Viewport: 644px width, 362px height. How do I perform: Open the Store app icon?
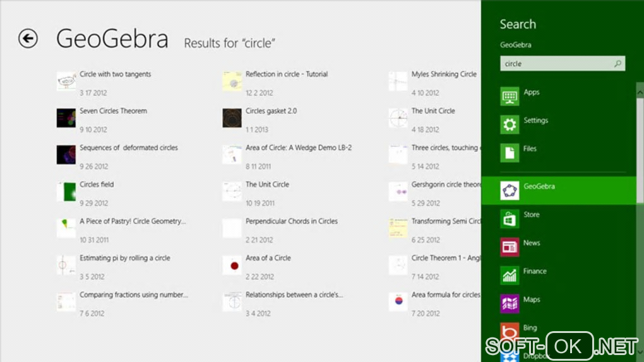(x=510, y=219)
